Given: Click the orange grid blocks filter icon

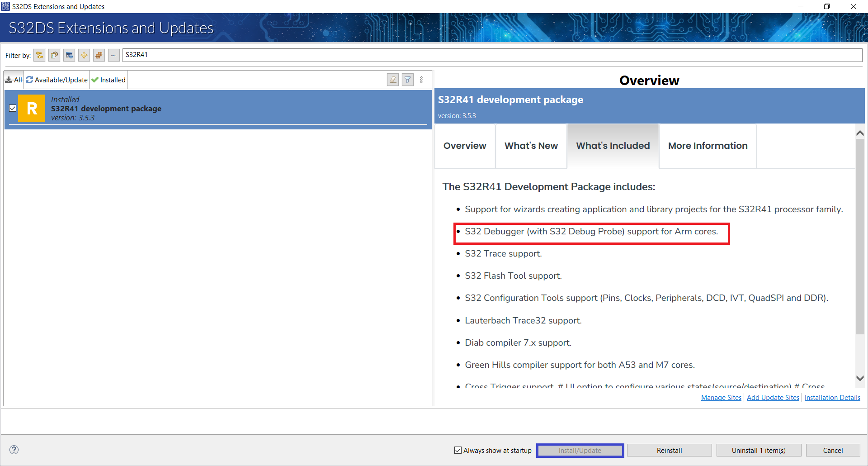Looking at the screenshot, I should pos(99,55).
